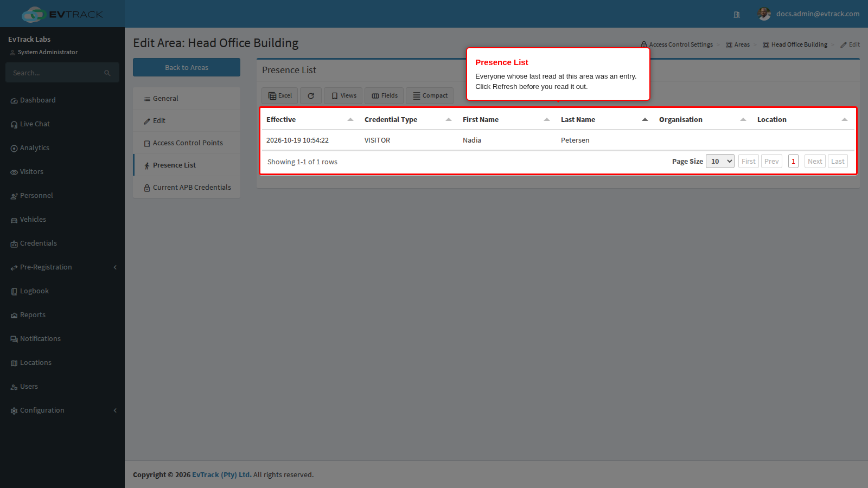Select the Presence List section
The image size is (868, 488).
pyautogui.click(x=187, y=165)
